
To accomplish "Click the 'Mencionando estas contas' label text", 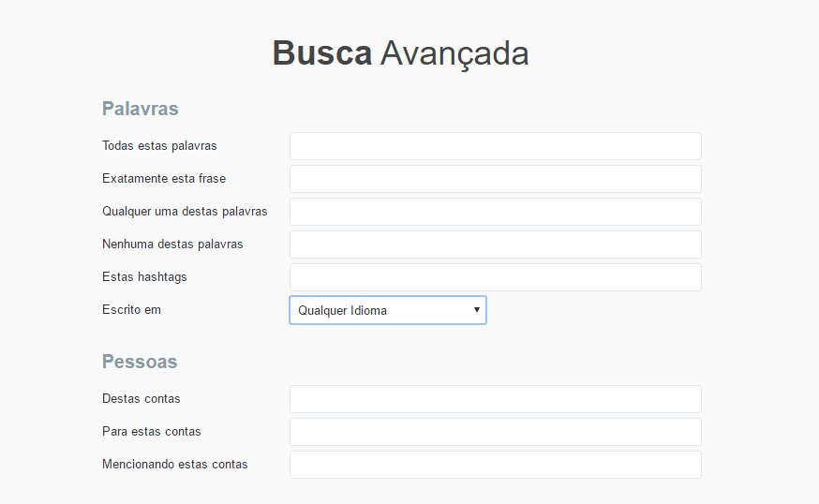I will click(x=174, y=465).
